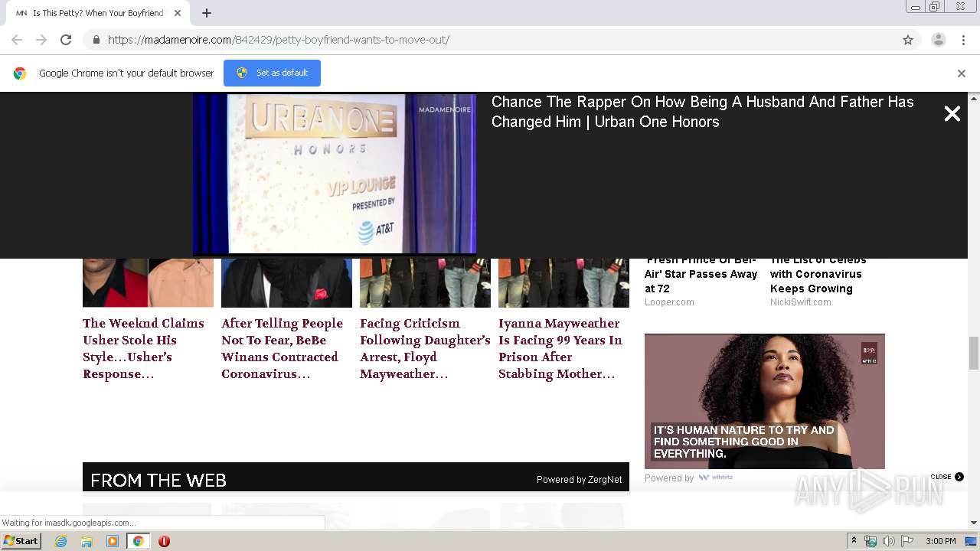The width and height of the screenshot is (980, 551).
Task: Dismiss the default browser notification bar
Action: (962, 73)
